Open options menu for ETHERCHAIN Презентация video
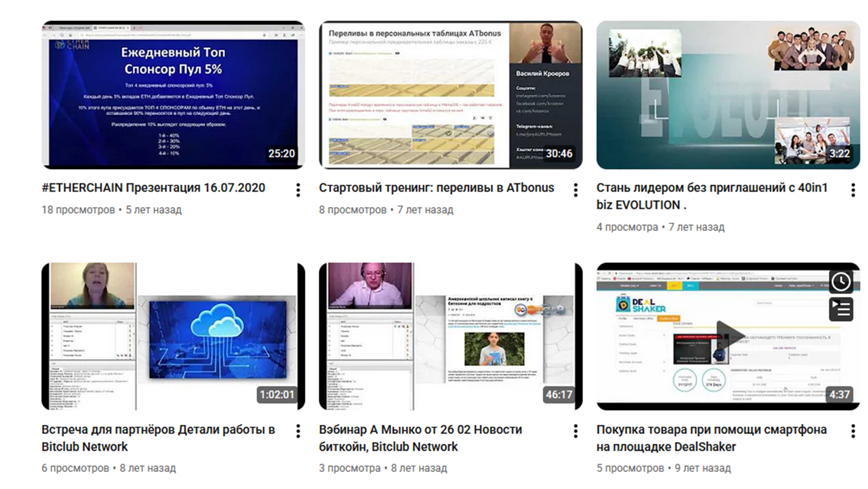The width and height of the screenshot is (868, 489). (298, 190)
